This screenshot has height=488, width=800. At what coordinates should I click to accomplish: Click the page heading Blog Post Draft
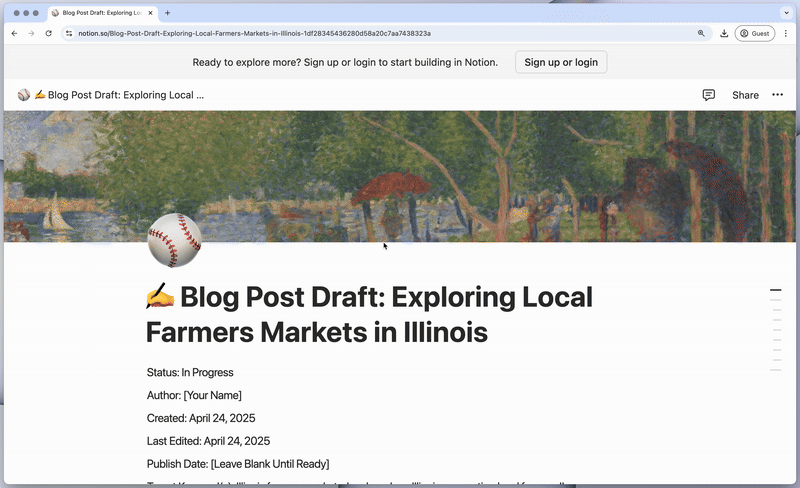point(369,314)
